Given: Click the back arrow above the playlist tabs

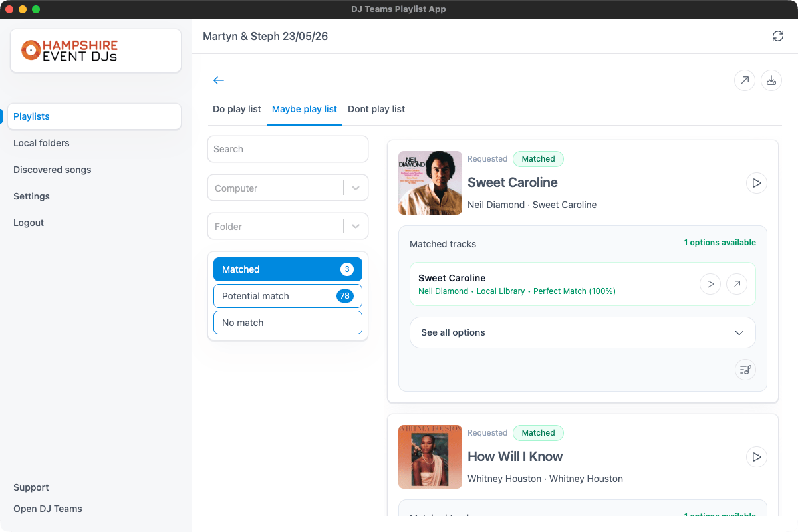Looking at the screenshot, I should click(218, 80).
